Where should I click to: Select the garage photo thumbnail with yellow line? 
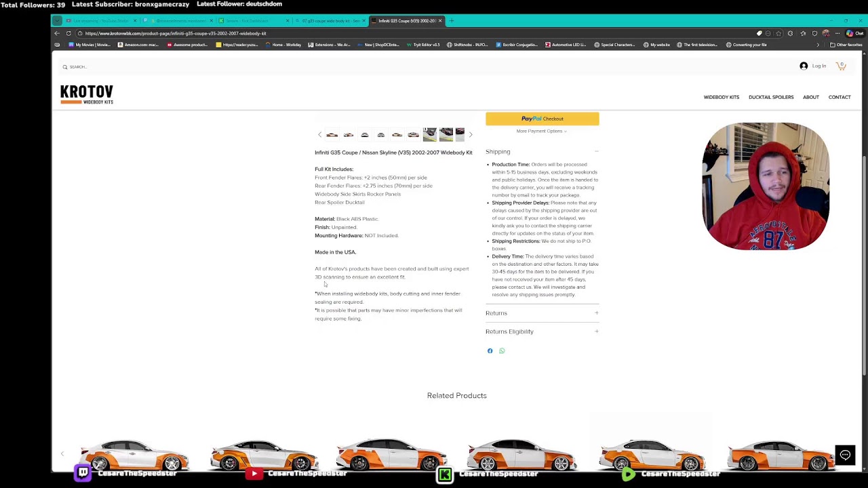click(430, 135)
